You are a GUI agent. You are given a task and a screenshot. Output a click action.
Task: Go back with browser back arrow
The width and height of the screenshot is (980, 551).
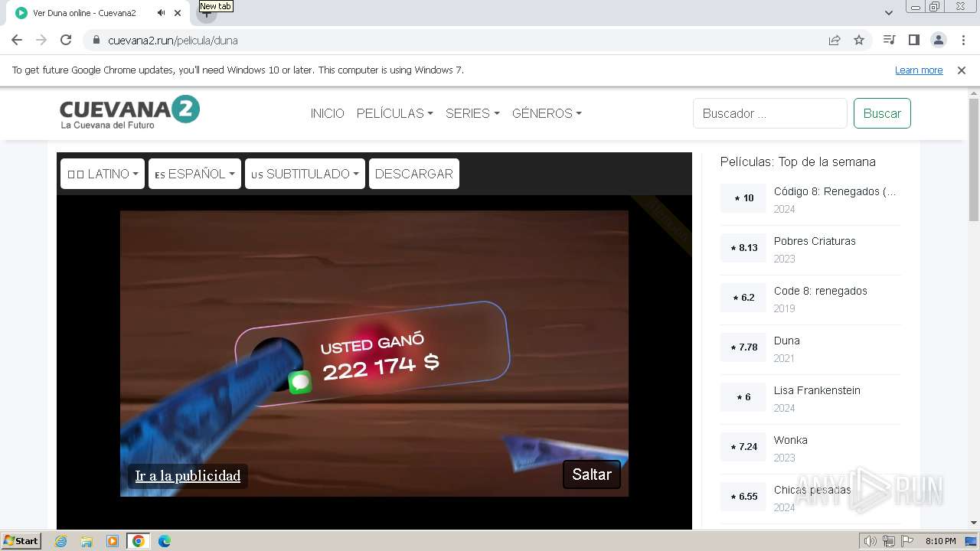pos(17,40)
